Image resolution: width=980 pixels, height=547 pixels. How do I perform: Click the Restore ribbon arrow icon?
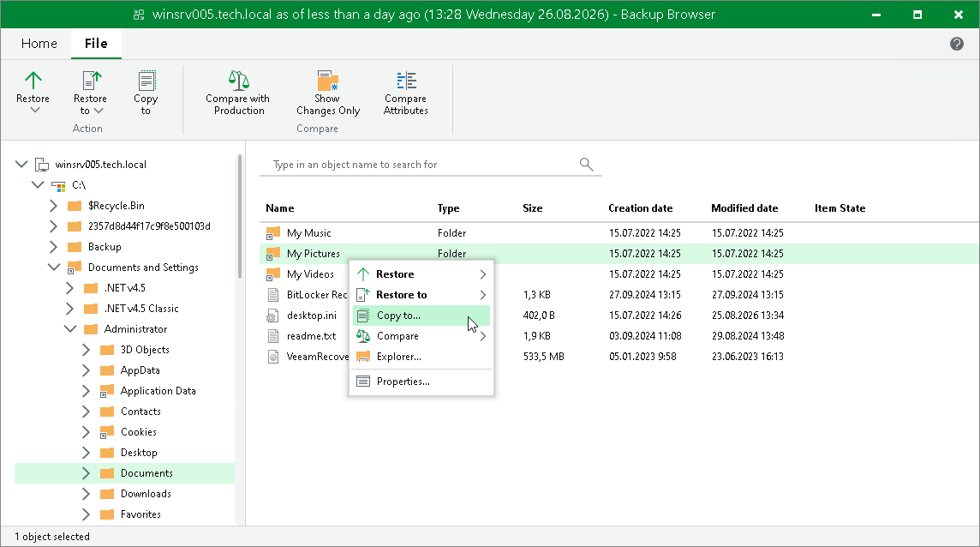pyautogui.click(x=33, y=80)
